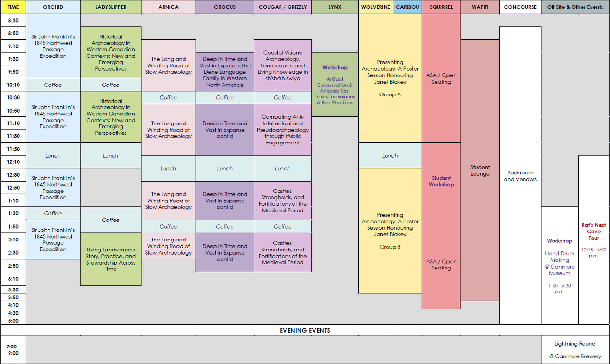Click the CARIBOU room header
Screen dimensions: 610x364
[x=407, y=7]
